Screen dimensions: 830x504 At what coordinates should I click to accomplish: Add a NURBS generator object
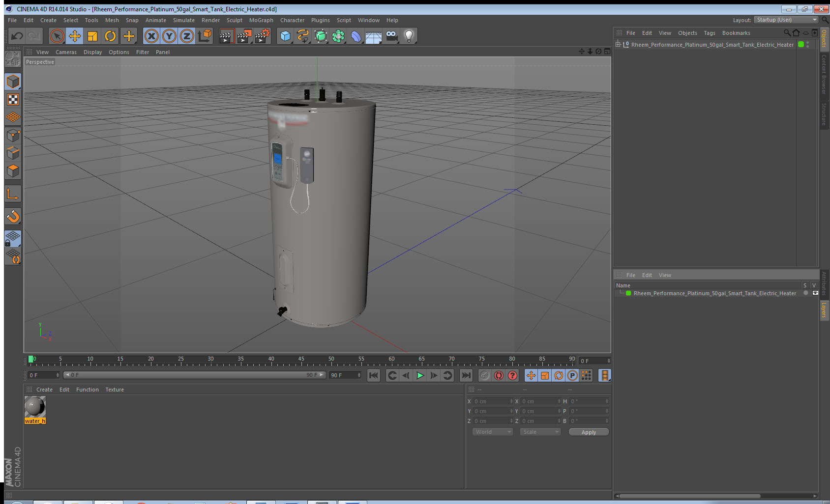[x=321, y=36]
